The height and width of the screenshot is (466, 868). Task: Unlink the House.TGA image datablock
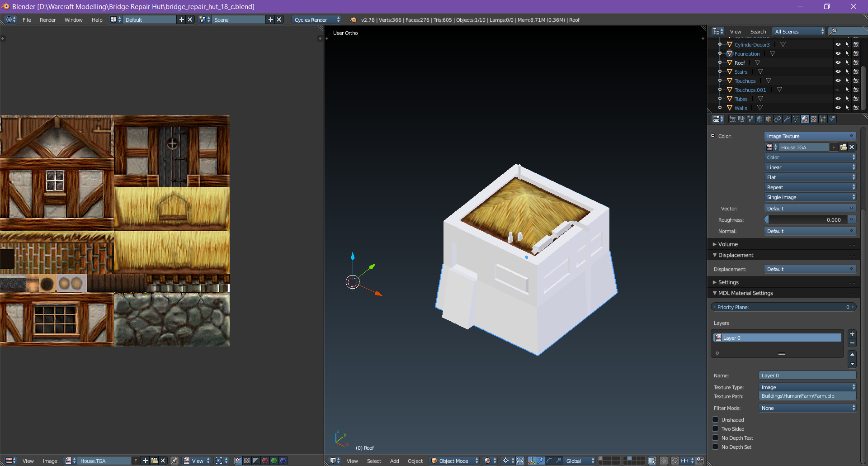click(852, 147)
